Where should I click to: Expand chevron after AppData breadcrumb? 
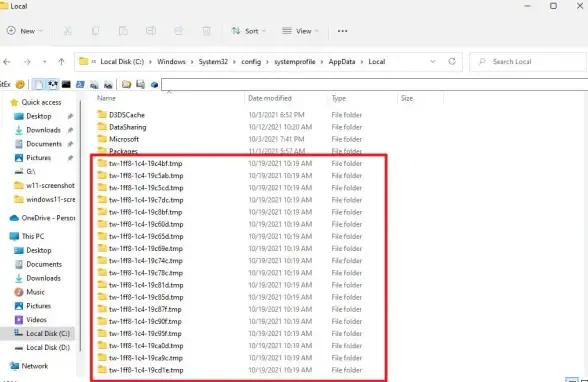point(362,62)
